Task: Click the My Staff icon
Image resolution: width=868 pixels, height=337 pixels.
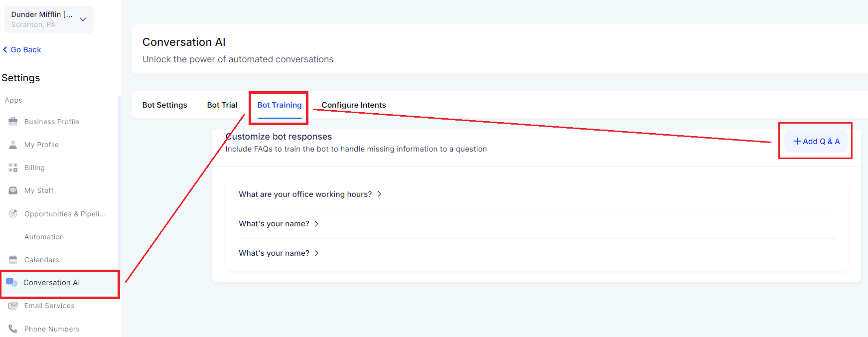Action: coord(13,190)
